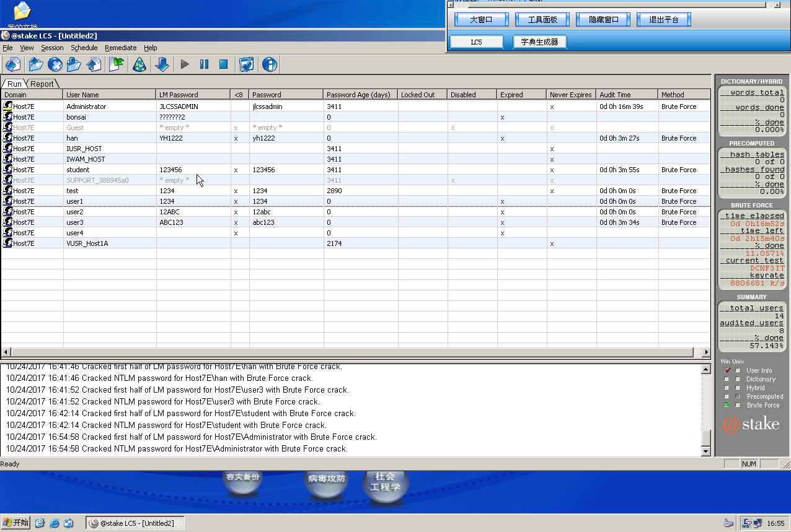Select the IUSR_HOST user name cell
This screenshot has height=532, width=791.
[x=109, y=149]
